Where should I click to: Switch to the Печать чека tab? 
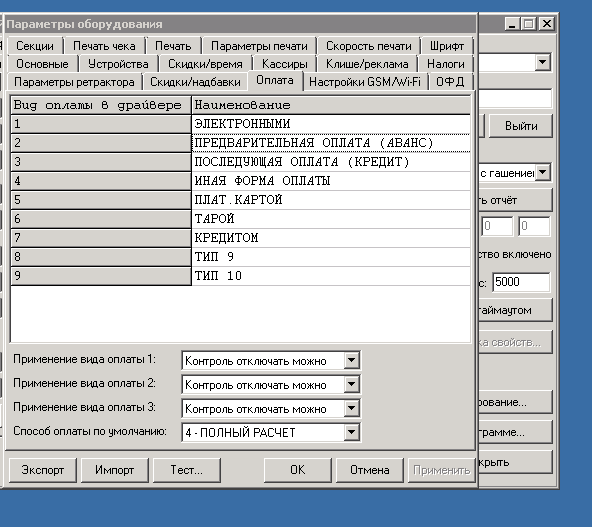point(104,46)
